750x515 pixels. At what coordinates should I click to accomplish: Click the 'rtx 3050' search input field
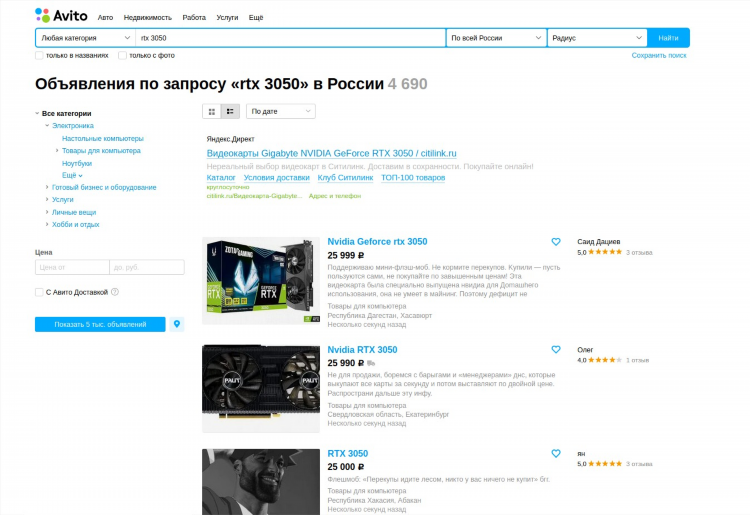[290, 38]
